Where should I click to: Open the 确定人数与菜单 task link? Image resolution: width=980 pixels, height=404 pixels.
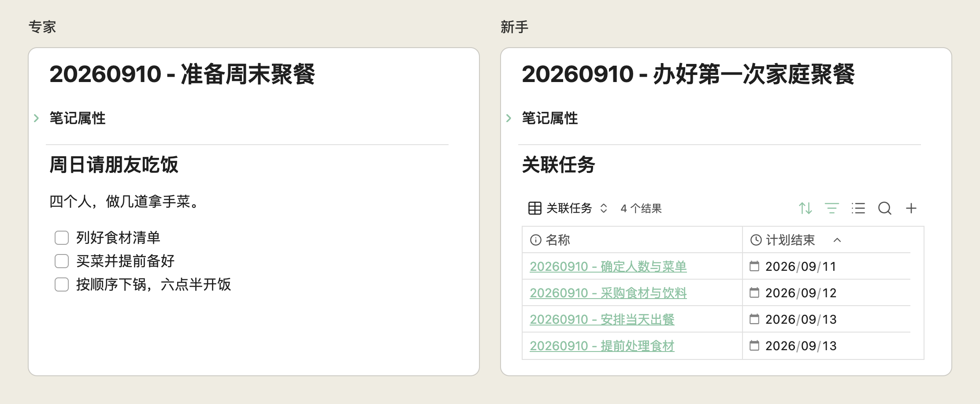(608, 266)
